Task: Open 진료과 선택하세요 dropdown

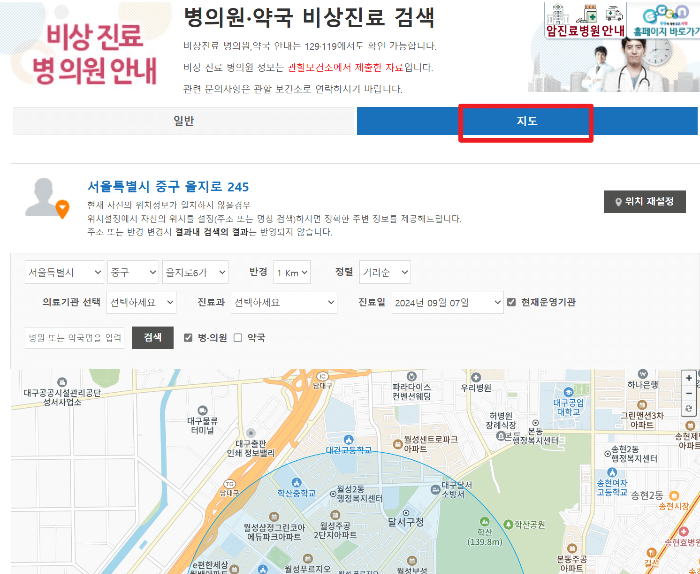Action: point(284,302)
